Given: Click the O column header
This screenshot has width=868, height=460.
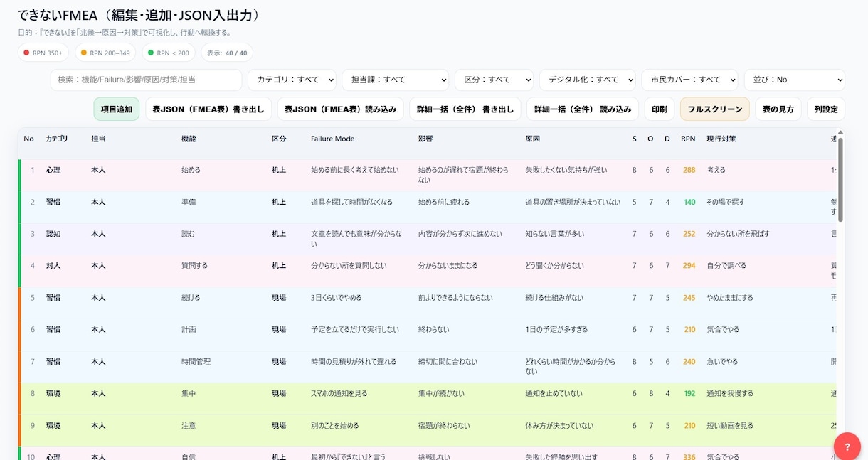Looking at the screenshot, I should tap(650, 139).
